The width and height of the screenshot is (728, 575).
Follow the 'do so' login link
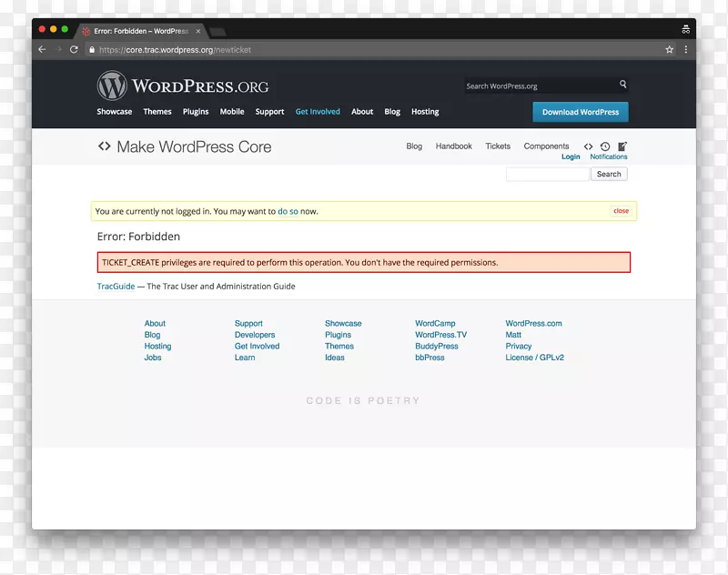coord(288,211)
